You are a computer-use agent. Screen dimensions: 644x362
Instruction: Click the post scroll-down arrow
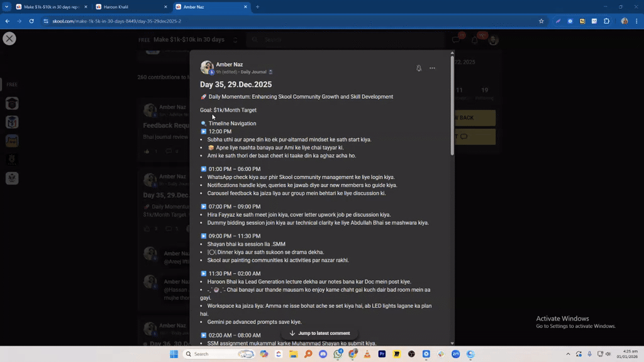click(452, 343)
